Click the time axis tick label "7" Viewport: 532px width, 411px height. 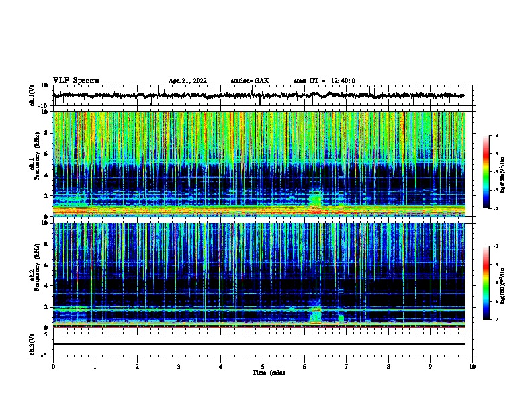click(x=347, y=366)
